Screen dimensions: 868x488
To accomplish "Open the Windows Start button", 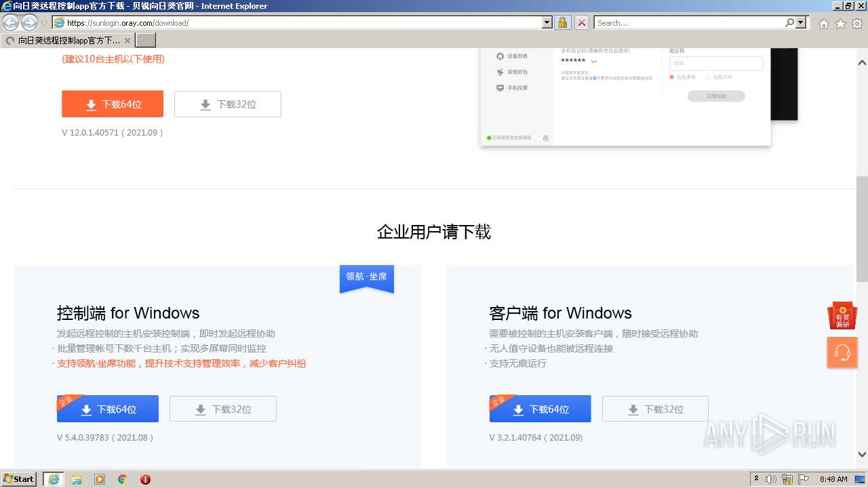I will [x=19, y=479].
